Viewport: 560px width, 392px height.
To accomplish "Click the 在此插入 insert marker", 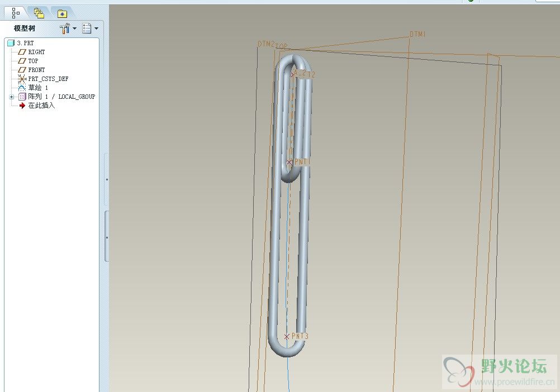I will tap(41, 105).
